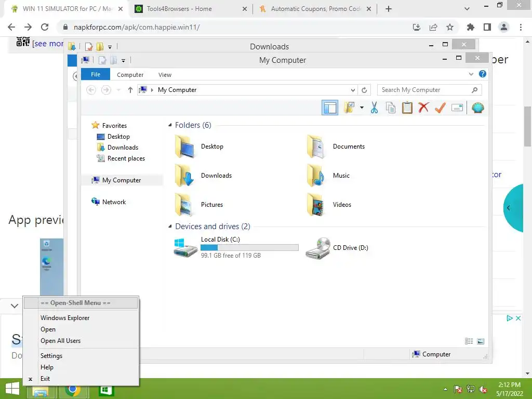Select CD Drive (D:)

click(x=337, y=248)
